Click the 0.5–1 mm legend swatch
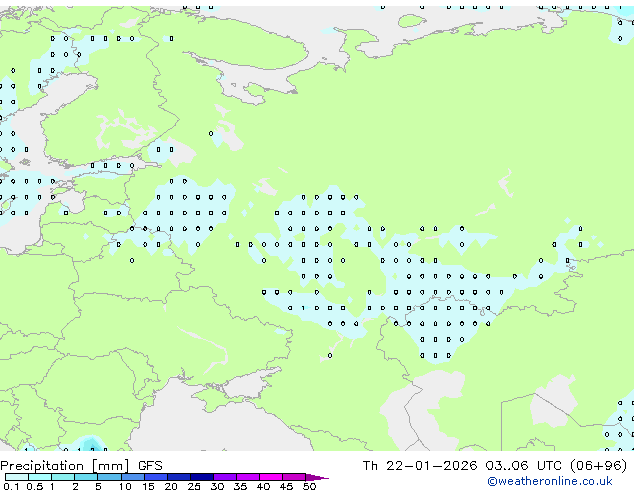The width and height of the screenshot is (634, 490). (x=40, y=477)
